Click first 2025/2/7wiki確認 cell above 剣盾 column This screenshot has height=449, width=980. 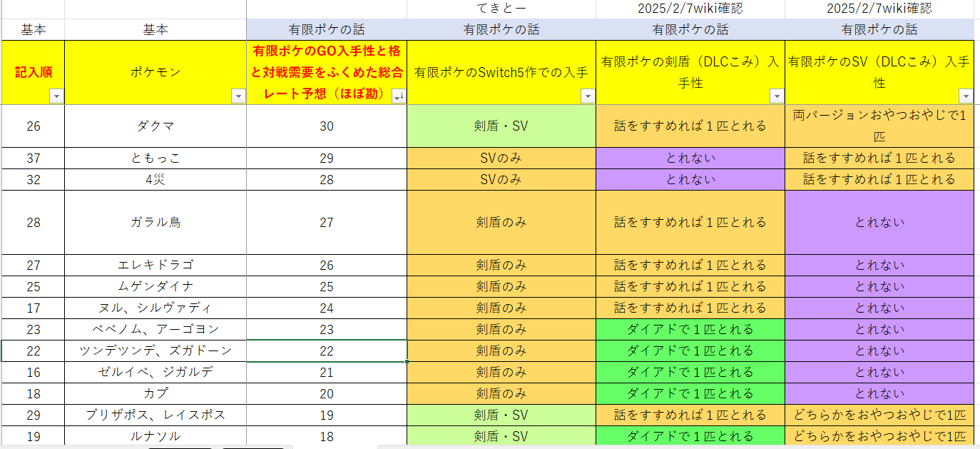(x=690, y=9)
